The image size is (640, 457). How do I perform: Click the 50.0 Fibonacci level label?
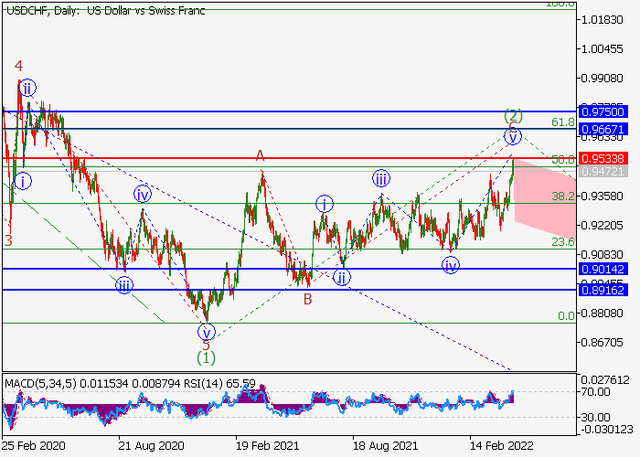[x=563, y=160]
